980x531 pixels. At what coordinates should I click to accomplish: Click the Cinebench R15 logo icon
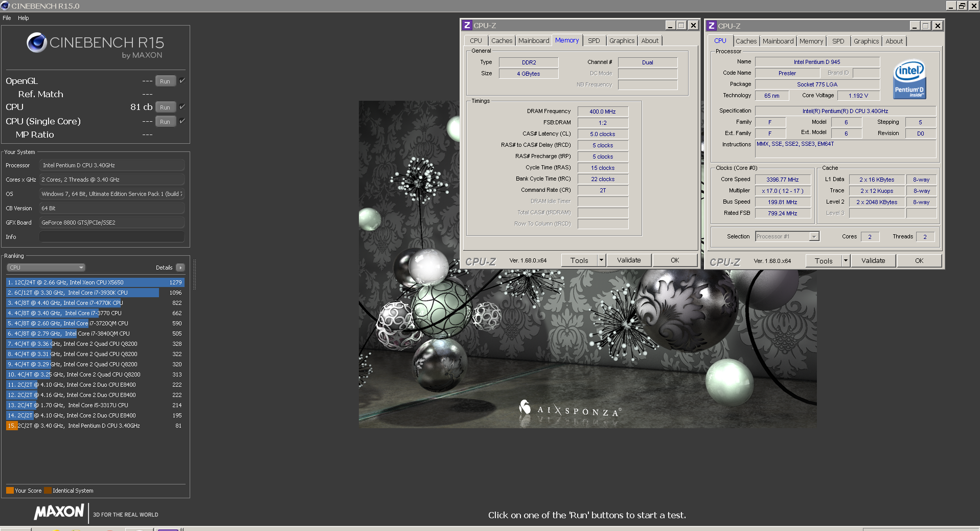tap(37, 42)
